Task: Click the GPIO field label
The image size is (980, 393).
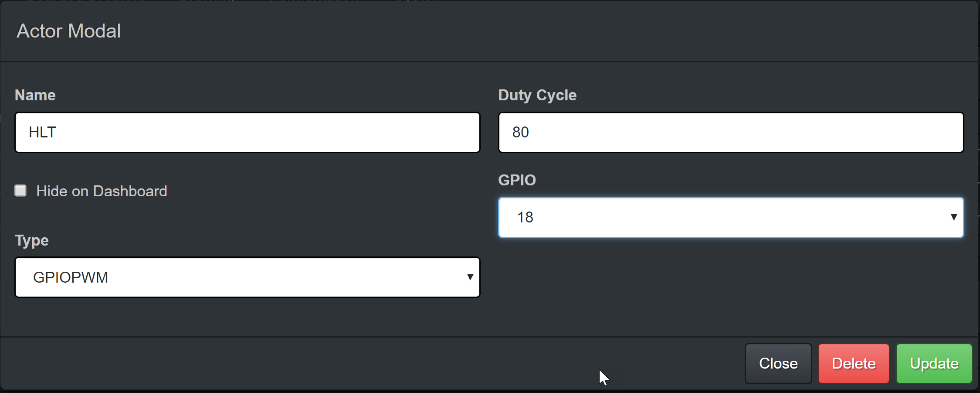Action: coord(517,180)
